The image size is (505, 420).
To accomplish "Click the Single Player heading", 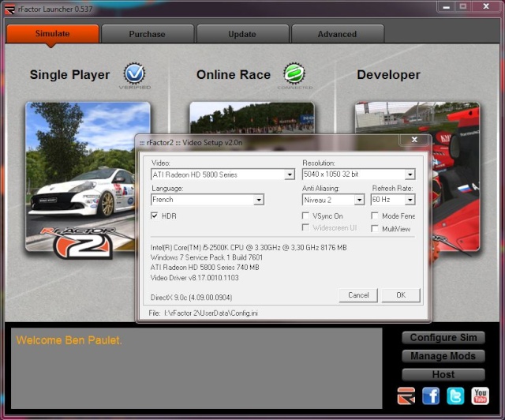I will 69,75.
